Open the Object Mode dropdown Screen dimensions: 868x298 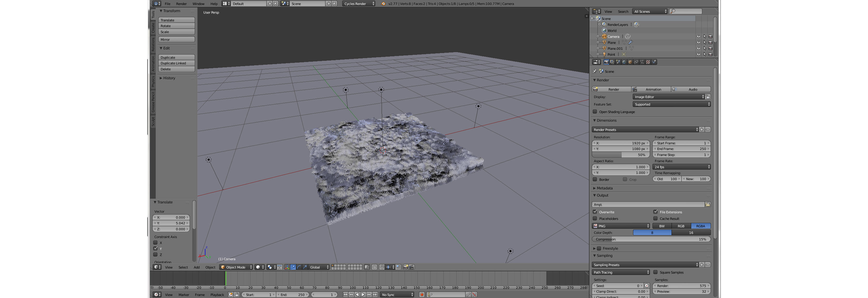point(236,267)
